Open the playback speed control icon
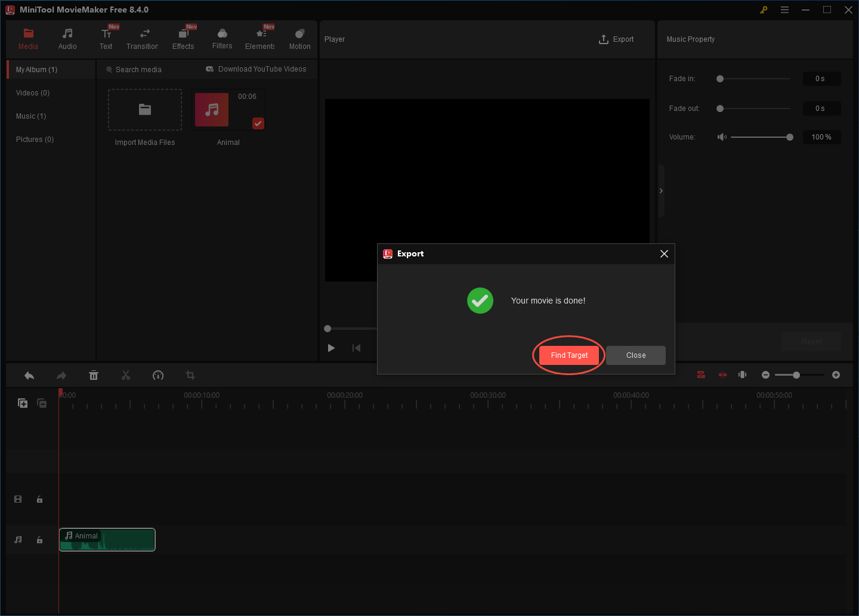 pos(158,375)
